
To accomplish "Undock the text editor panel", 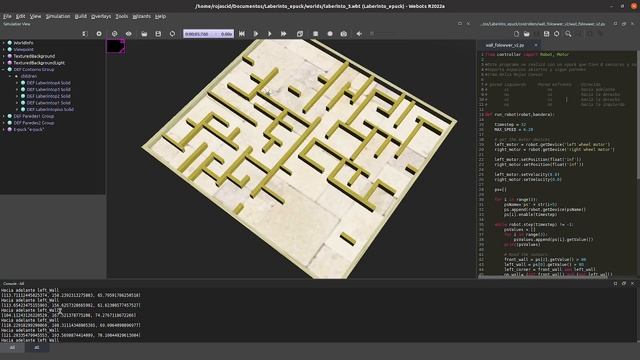I will point(624,24).
